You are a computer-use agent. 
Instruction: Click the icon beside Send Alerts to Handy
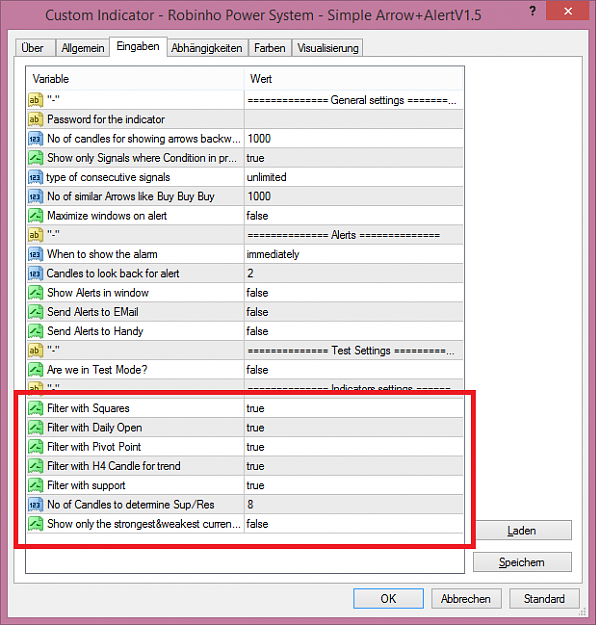click(x=35, y=331)
